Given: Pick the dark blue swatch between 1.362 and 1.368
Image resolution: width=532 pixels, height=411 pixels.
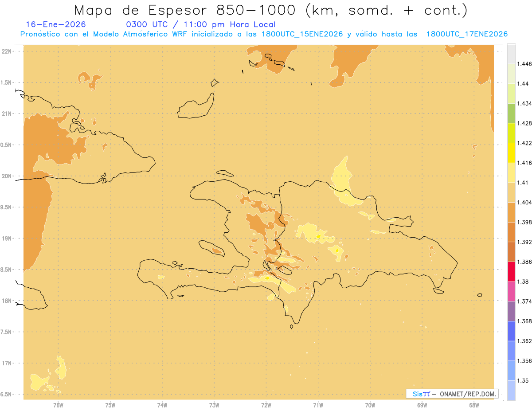Looking at the screenshot, I should [511, 331].
